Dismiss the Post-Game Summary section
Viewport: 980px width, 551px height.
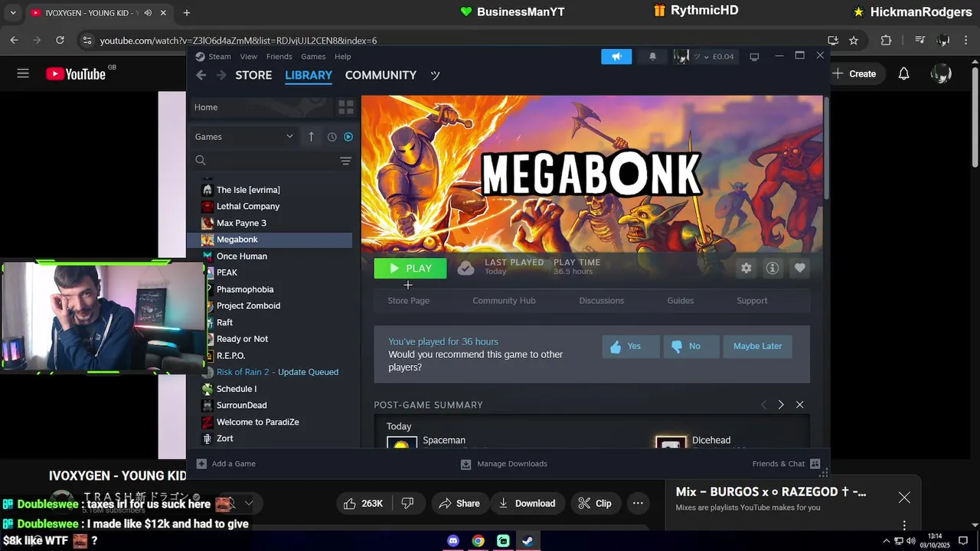(799, 405)
